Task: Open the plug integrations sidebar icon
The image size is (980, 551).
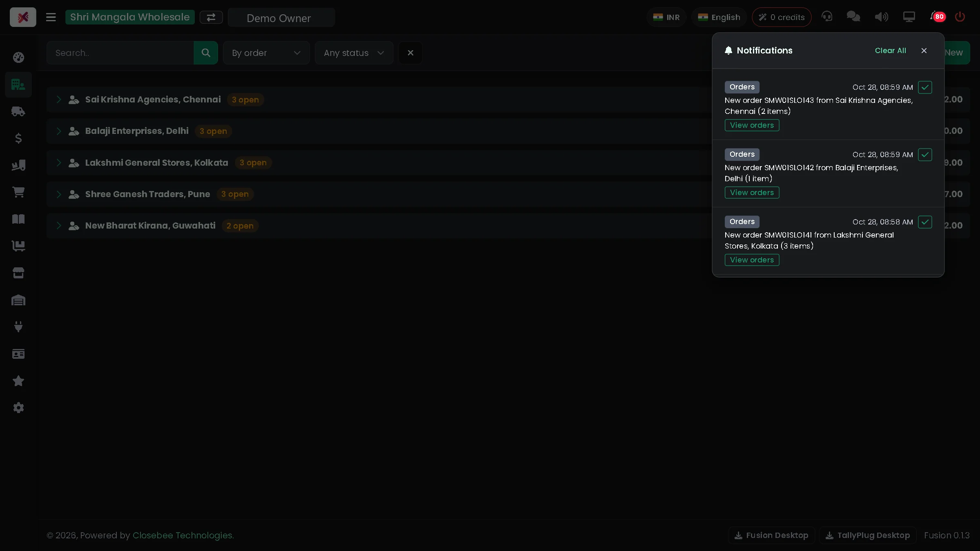Action: pyautogui.click(x=18, y=327)
